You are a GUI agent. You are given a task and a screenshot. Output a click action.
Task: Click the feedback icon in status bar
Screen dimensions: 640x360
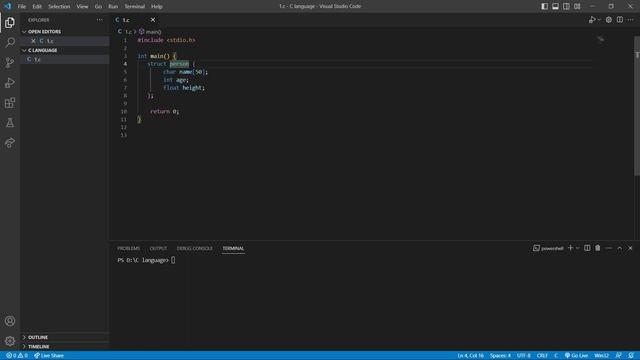click(x=619, y=356)
